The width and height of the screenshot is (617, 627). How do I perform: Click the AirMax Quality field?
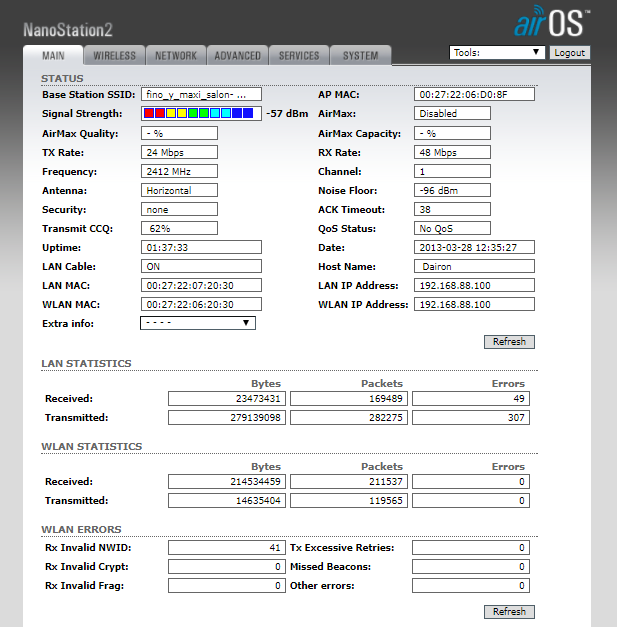180,133
